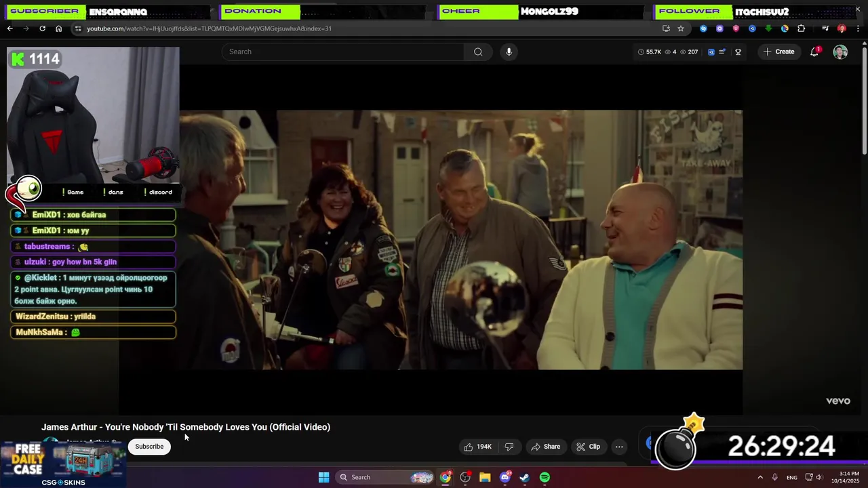Open the Windows Start menu
This screenshot has height=488, width=868.
coord(323,477)
